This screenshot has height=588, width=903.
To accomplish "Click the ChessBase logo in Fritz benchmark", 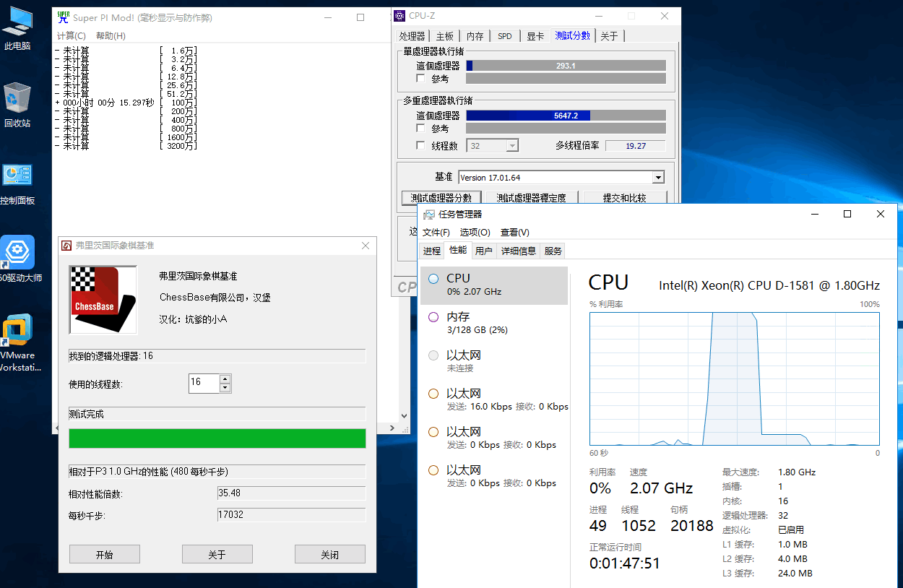I will tap(103, 300).
